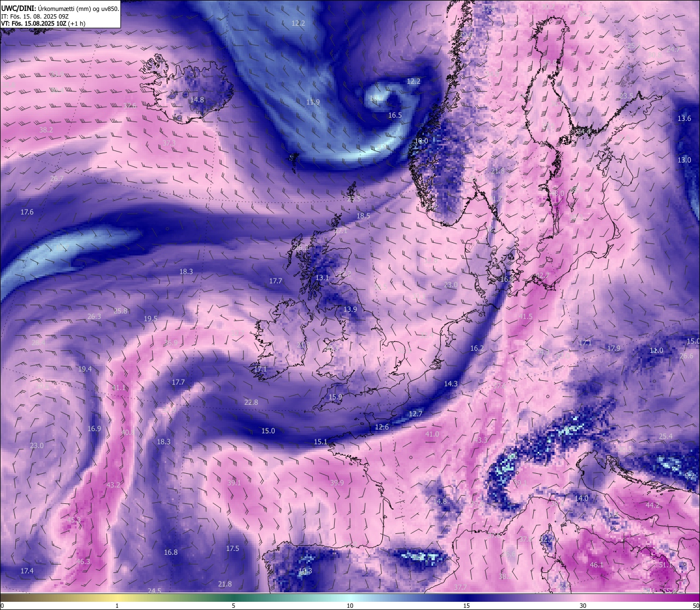Click the 46.3 value at lower left
The width and height of the screenshot is (700, 610).
click(x=83, y=561)
